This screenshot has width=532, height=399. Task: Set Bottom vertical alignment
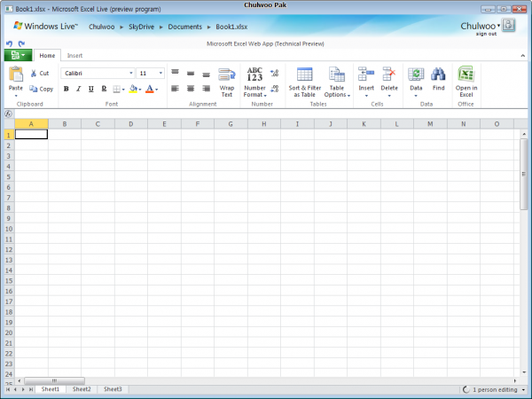point(207,74)
